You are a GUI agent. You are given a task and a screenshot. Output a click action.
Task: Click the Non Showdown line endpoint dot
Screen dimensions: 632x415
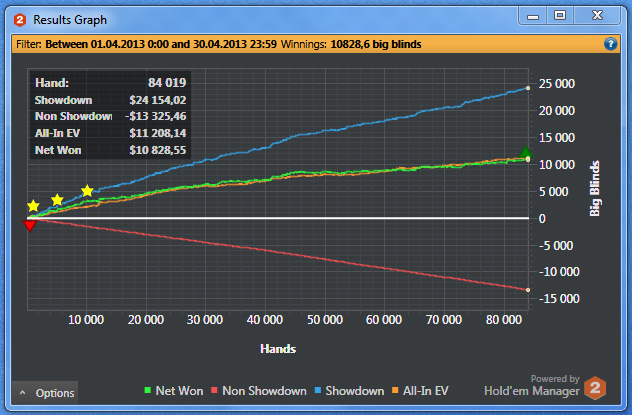pos(528,290)
